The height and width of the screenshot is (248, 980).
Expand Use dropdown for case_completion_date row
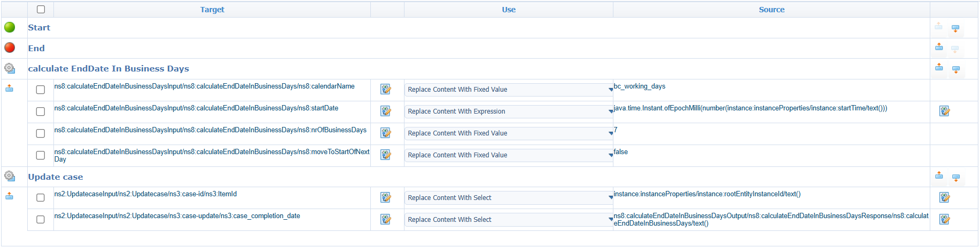point(508,220)
